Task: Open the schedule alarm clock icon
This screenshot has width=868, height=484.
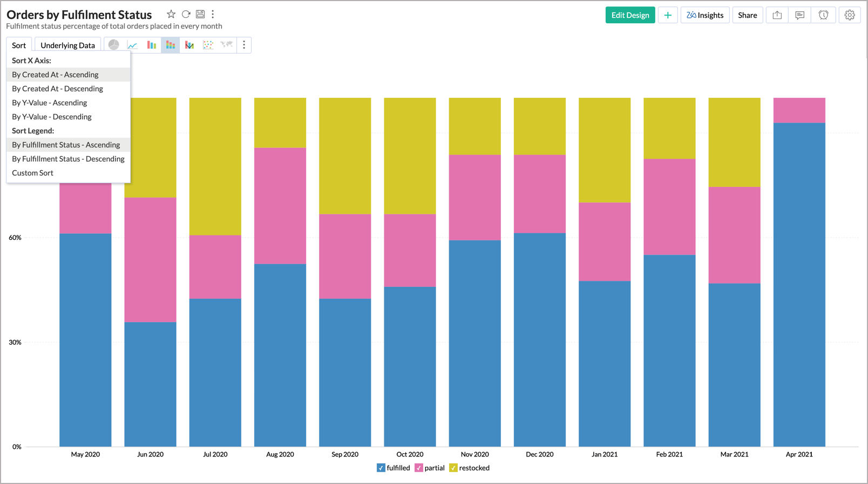Action: (823, 15)
